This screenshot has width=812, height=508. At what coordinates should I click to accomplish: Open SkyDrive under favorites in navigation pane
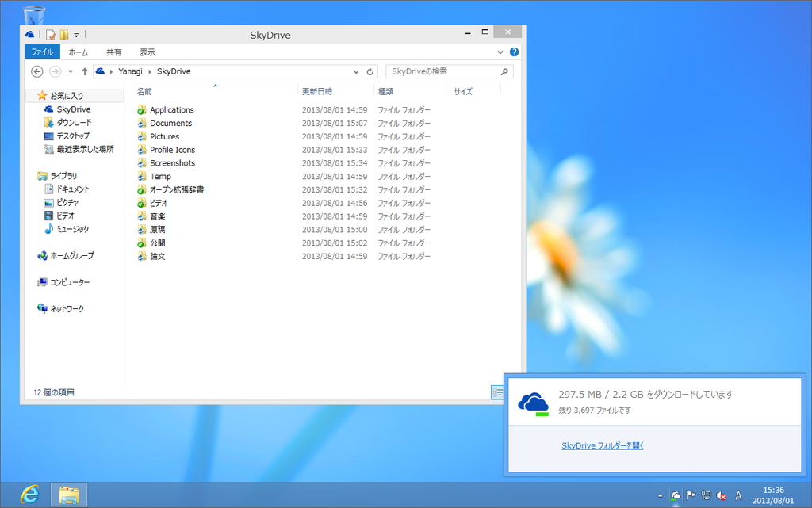74,109
